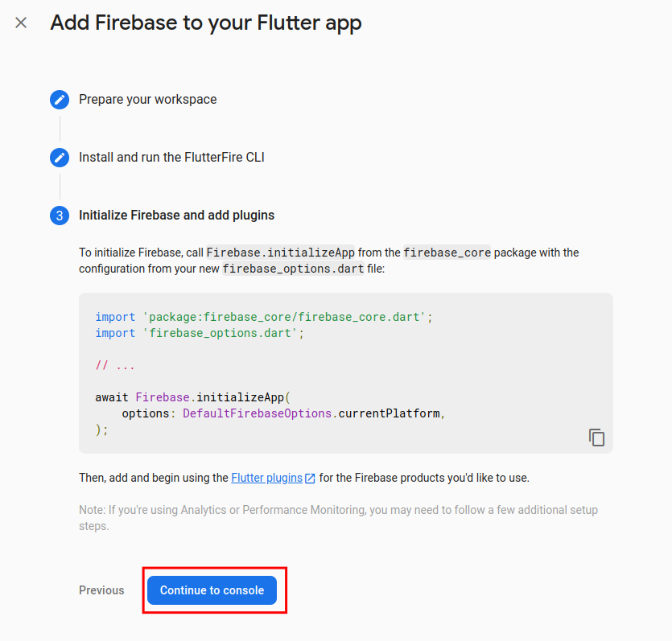Click the Analytics or Performance Monitoring note
This screenshot has height=641, width=672.
coord(338,518)
